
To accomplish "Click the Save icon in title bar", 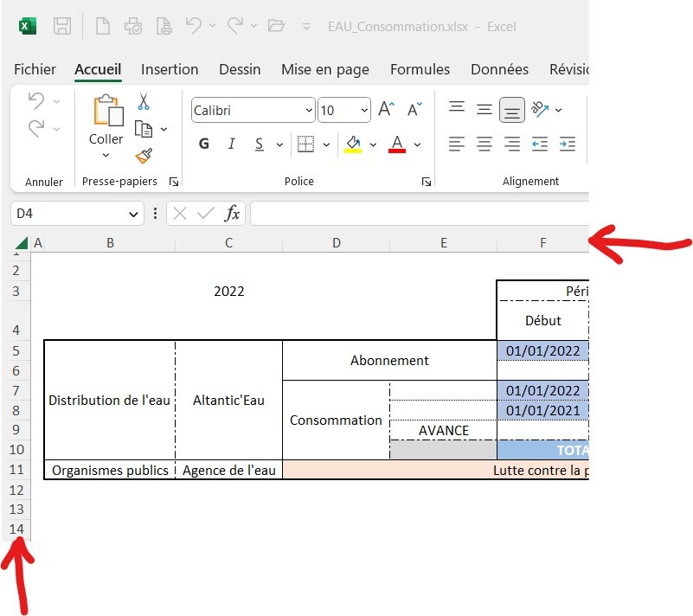I will coord(62,26).
